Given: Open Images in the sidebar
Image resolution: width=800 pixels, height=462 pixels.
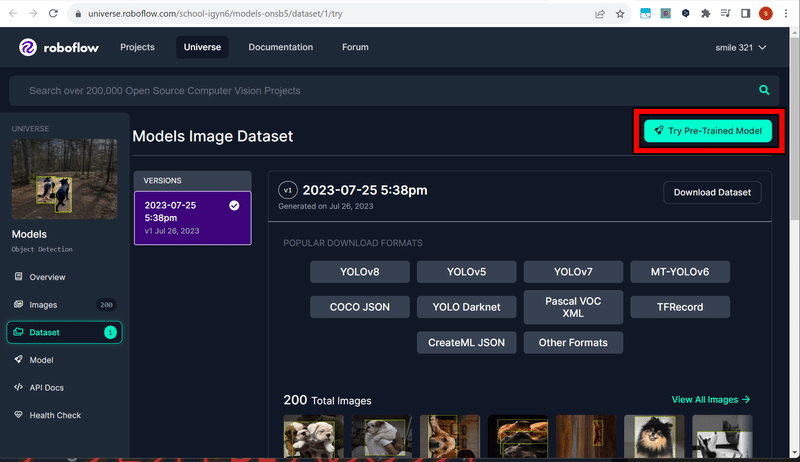Looking at the screenshot, I should point(64,305).
